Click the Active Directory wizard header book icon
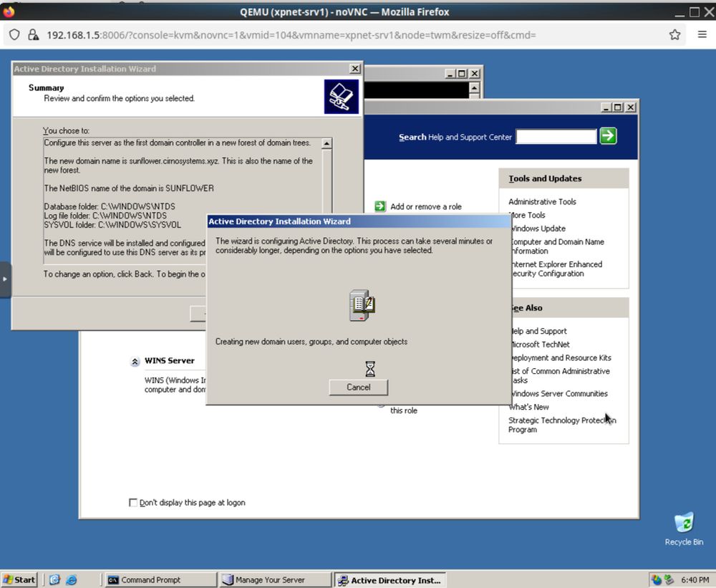The width and height of the screenshot is (716, 588). (x=341, y=97)
